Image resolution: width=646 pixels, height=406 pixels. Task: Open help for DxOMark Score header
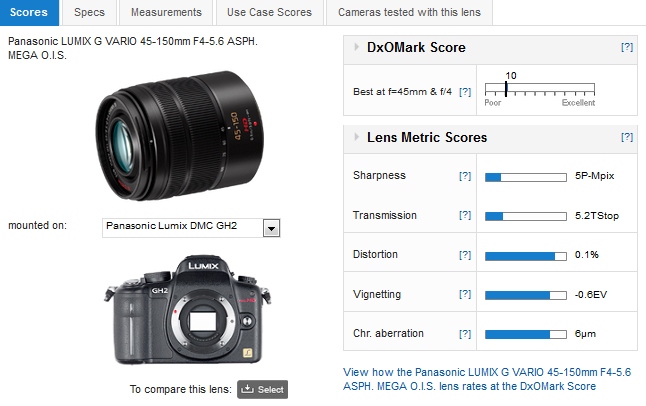pyautogui.click(x=627, y=47)
